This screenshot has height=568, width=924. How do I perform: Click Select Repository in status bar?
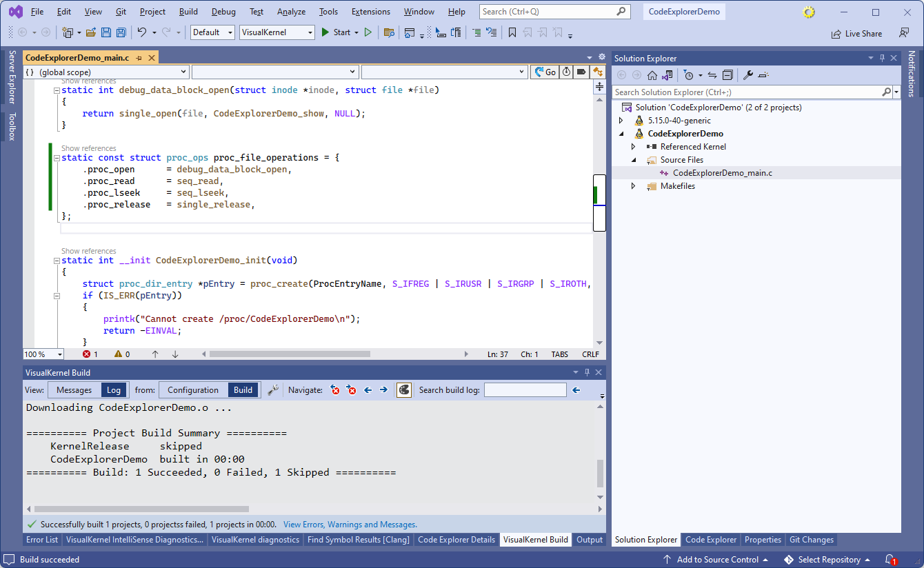click(827, 560)
